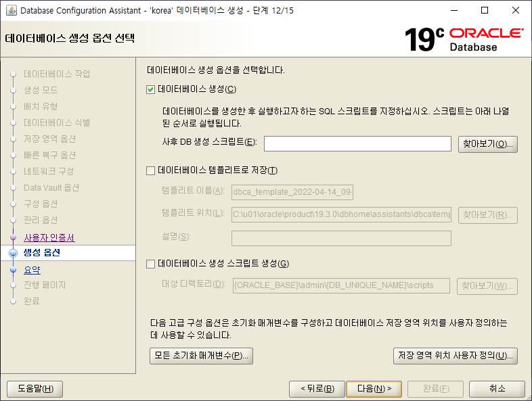Click the 구성 옵션 step label
532x401 pixels.
click(41, 204)
